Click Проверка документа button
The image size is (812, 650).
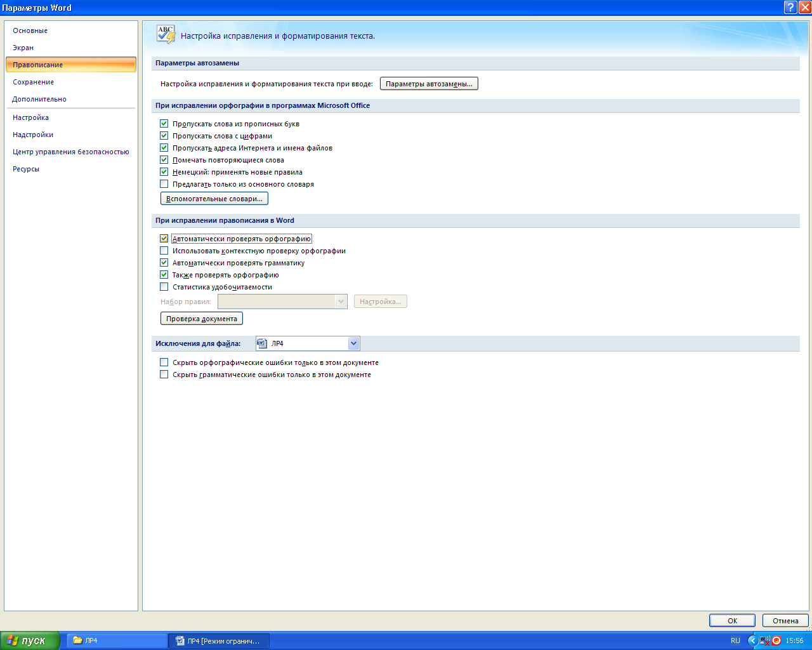(x=202, y=319)
